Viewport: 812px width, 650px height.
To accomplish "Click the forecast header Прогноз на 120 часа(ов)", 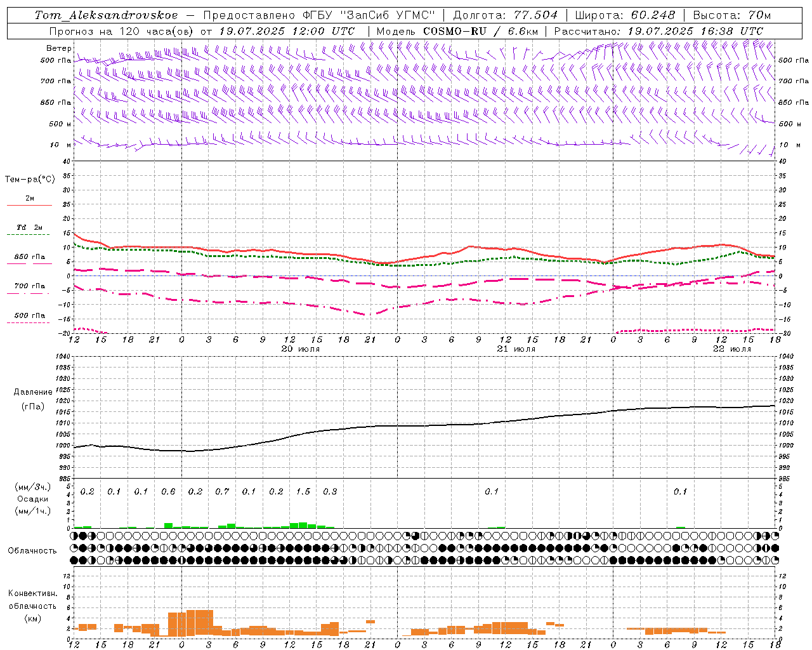I will click(122, 31).
